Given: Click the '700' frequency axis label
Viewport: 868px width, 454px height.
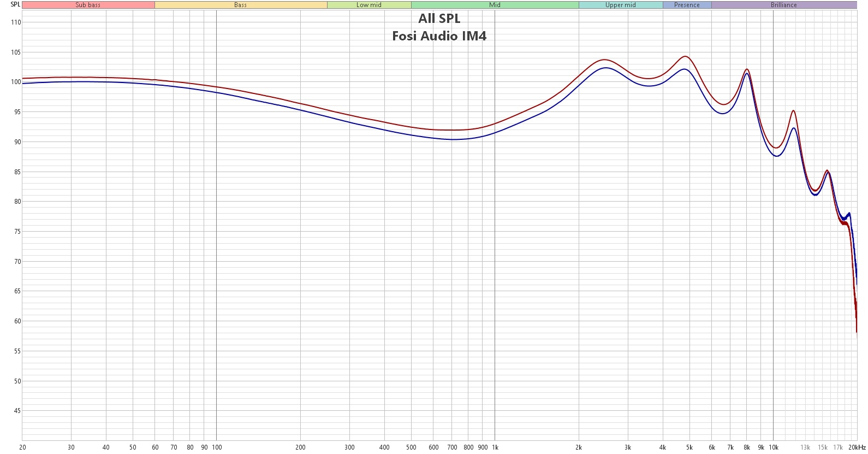Looking at the screenshot, I should (452, 447).
